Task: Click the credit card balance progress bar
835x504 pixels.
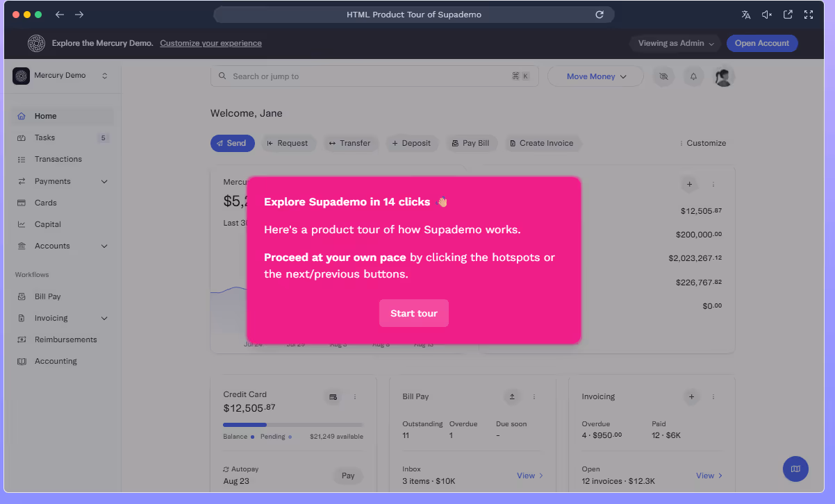Action: click(x=293, y=424)
